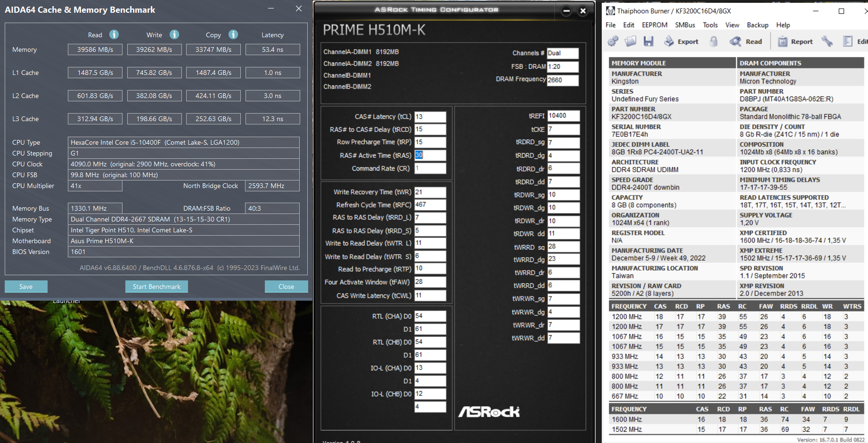Click the RTL (CHA) D0 field showing 54

coord(430,316)
